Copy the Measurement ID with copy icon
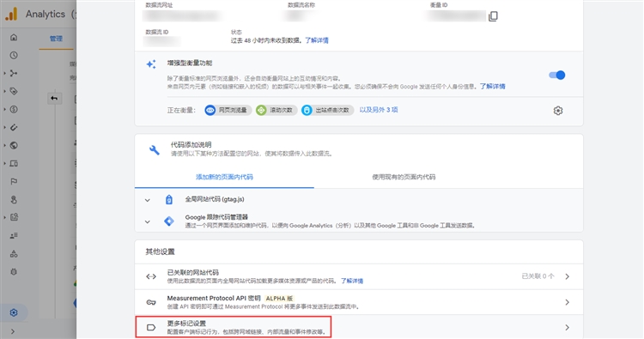This screenshot has height=339, width=644. click(x=493, y=16)
